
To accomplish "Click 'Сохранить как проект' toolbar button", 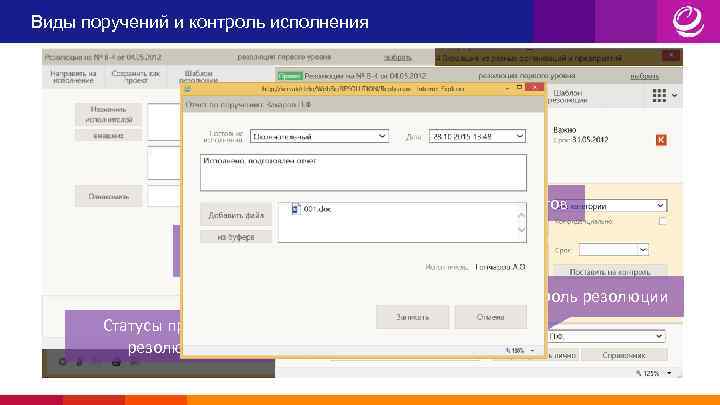I will [x=136, y=77].
